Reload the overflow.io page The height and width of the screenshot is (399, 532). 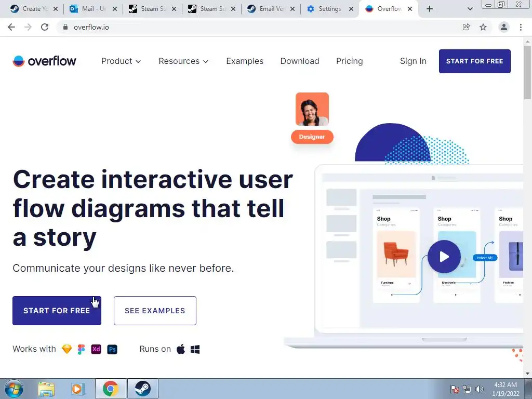(x=45, y=27)
